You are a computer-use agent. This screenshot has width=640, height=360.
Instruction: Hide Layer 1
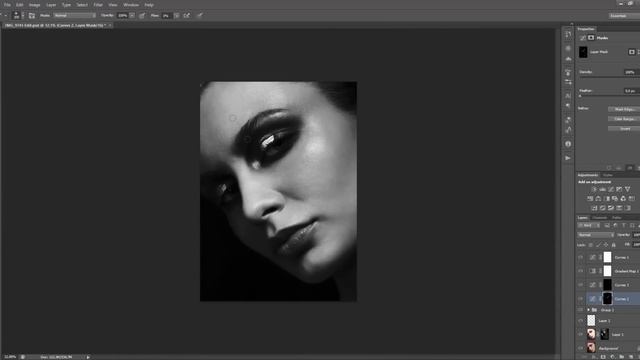click(581, 334)
